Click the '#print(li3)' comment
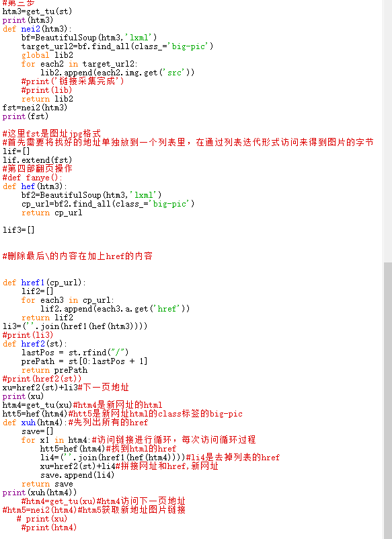The image size is (392, 539). click(x=28, y=335)
